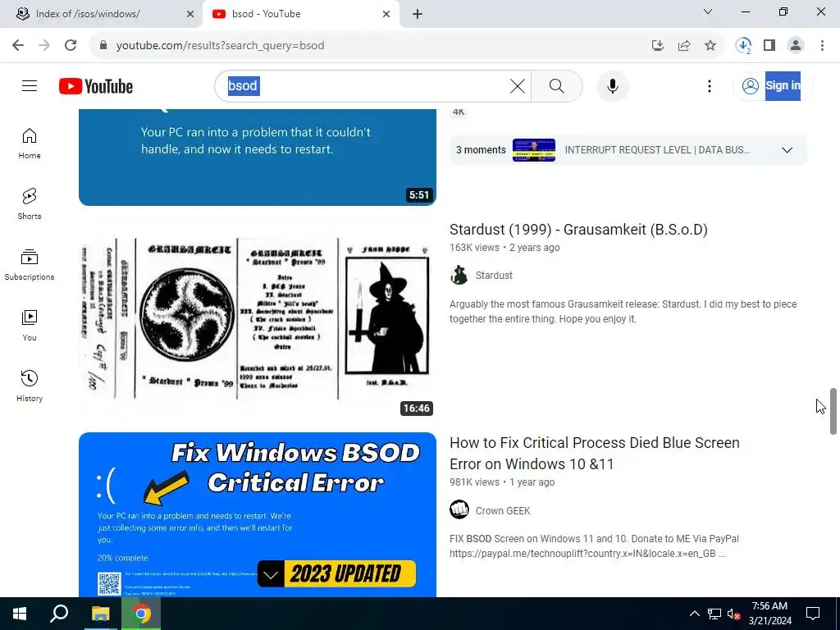The width and height of the screenshot is (840, 630).
Task: Open the YouTube guide hamburger menu
Action: pyautogui.click(x=30, y=85)
